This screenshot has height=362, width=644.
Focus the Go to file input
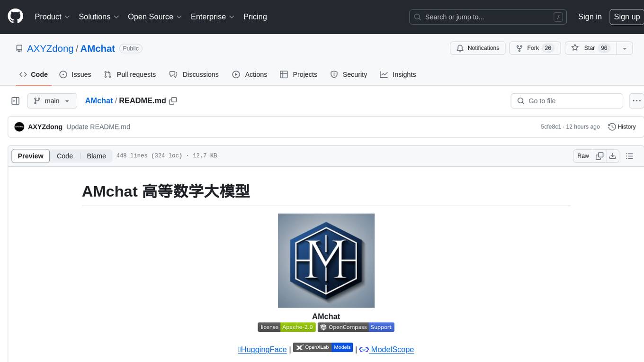pos(567,101)
